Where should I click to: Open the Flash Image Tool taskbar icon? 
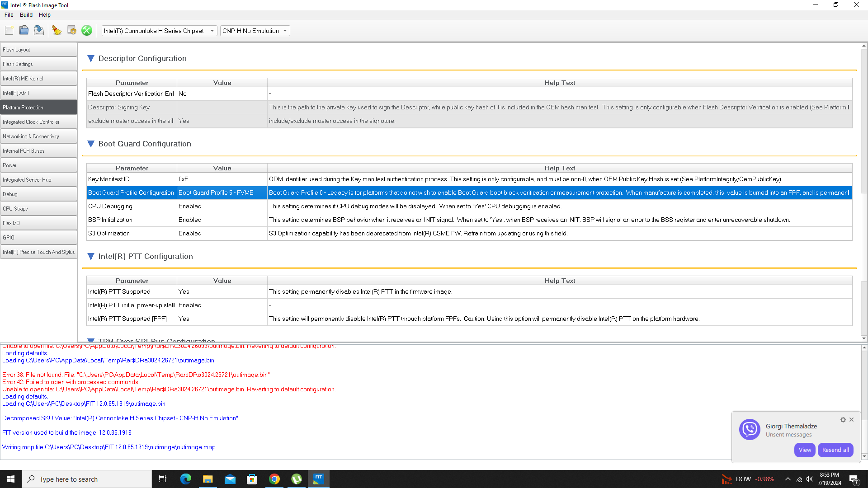(x=319, y=479)
